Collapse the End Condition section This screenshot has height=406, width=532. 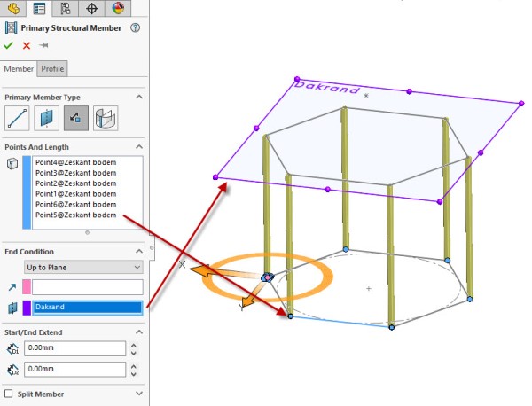click(x=139, y=252)
